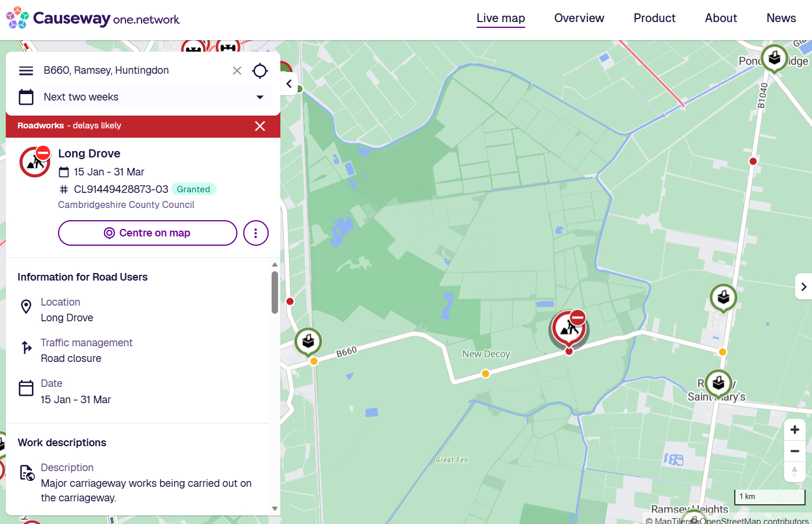
Task: Close the Roadworks details banner
Action: pyautogui.click(x=260, y=126)
